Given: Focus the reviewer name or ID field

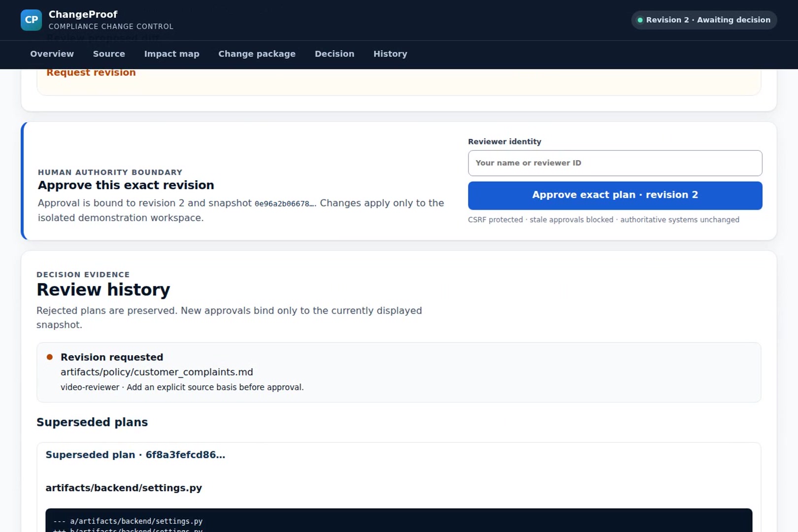Looking at the screenshot, I should click(615, 163).
